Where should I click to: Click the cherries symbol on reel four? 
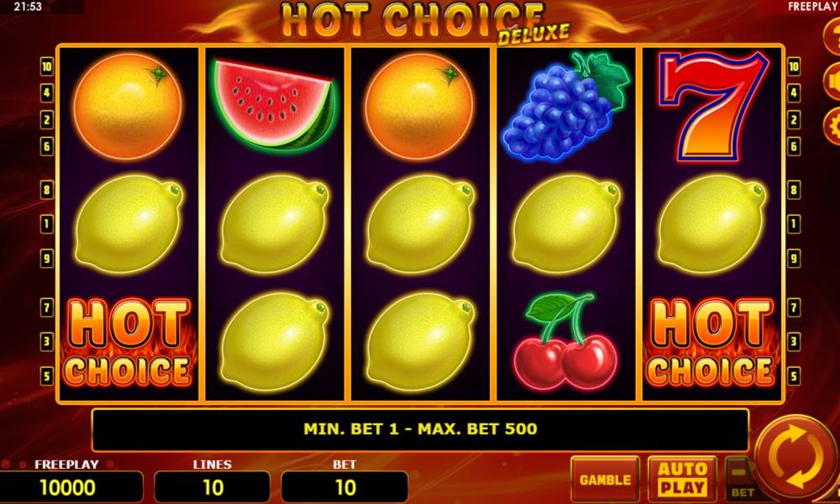coord(565,339)
